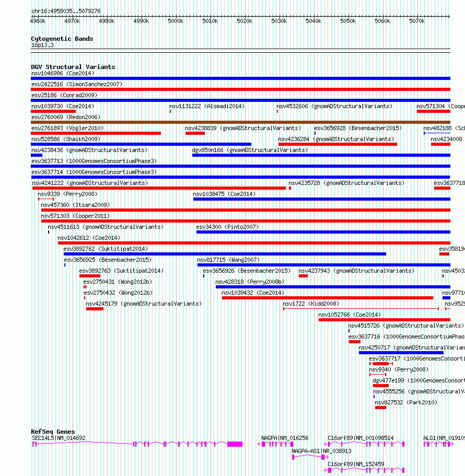Screen dimensions: 465x476
Task: Click nsv4238839 gnomAD variant label
Action: coord(243,128)
